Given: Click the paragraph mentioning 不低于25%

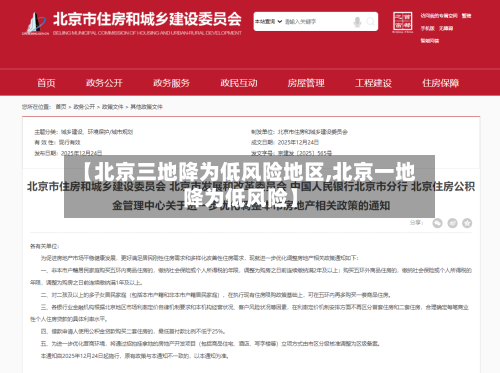Looking at the screenshot, I should [x=133, y=331].
